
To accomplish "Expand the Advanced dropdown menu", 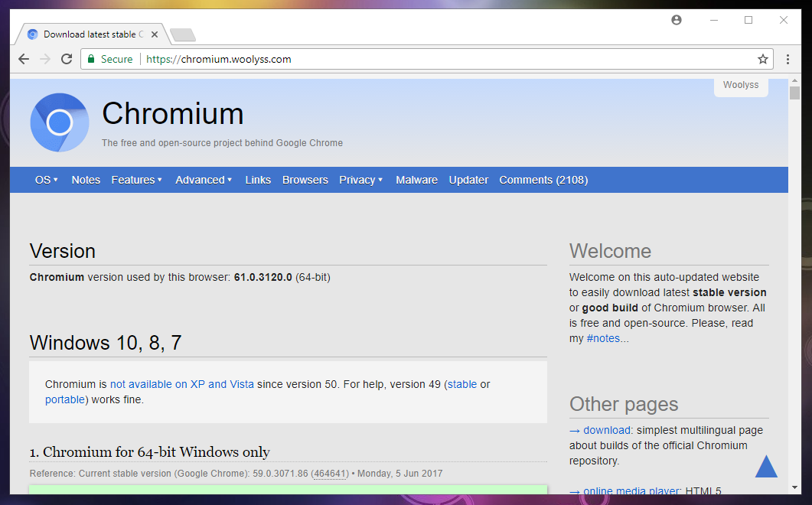I will tap(204, 180).
